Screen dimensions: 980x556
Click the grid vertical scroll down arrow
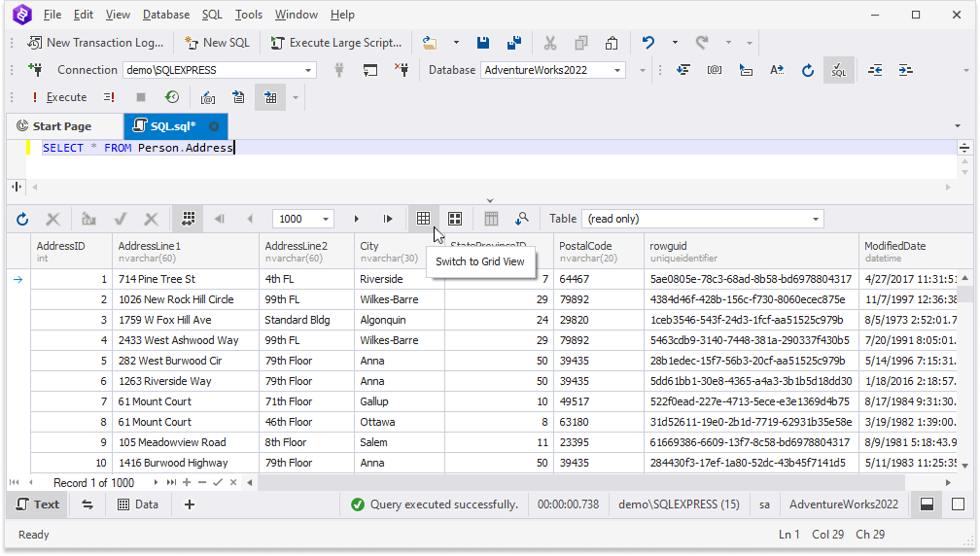pos(965,466)
